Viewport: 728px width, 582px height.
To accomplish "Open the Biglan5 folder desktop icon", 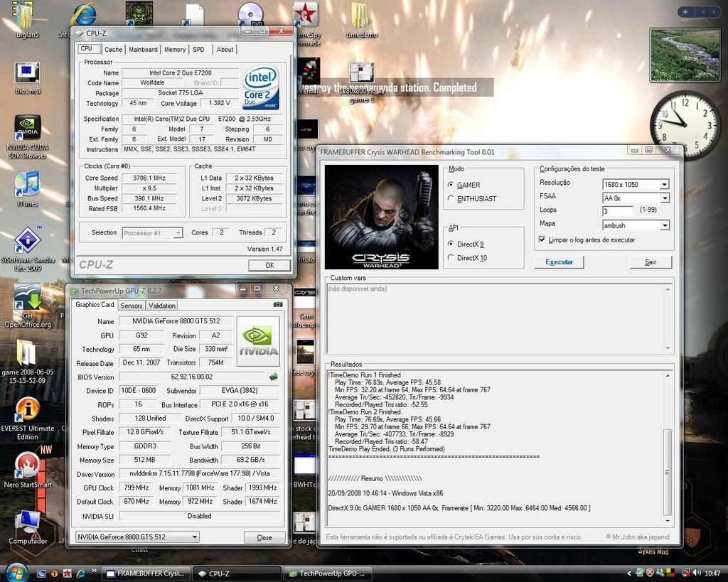I will tap(26, 18).
